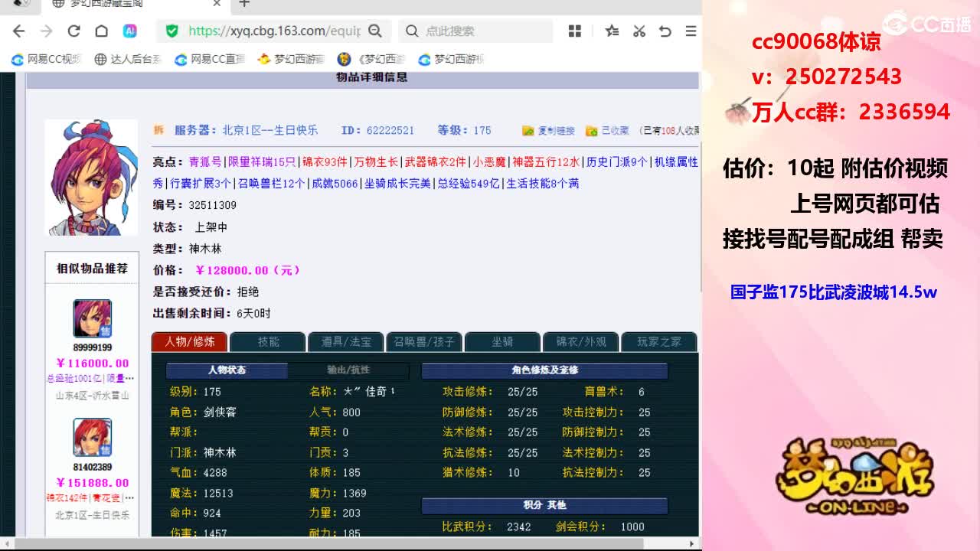The width and height of the screenshot is (980, 551).
Task: Open the 梦幻西游 bookmark with chick icon
Action: 292,59
